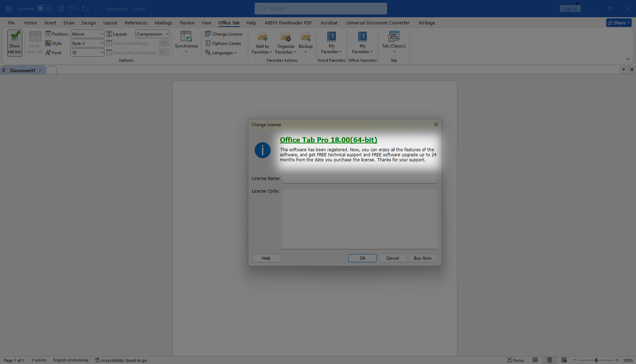Open My Favorites in Office Favorites group

[363, 43]
